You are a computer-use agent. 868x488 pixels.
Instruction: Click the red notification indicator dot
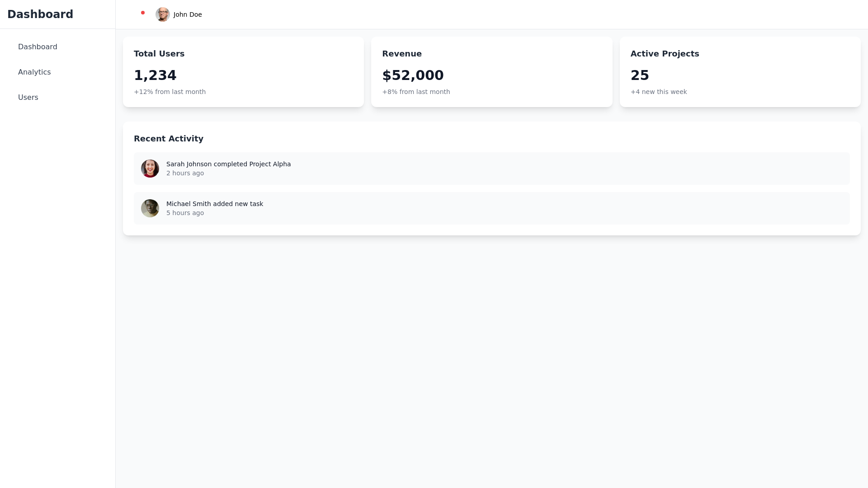pos(143,13)
